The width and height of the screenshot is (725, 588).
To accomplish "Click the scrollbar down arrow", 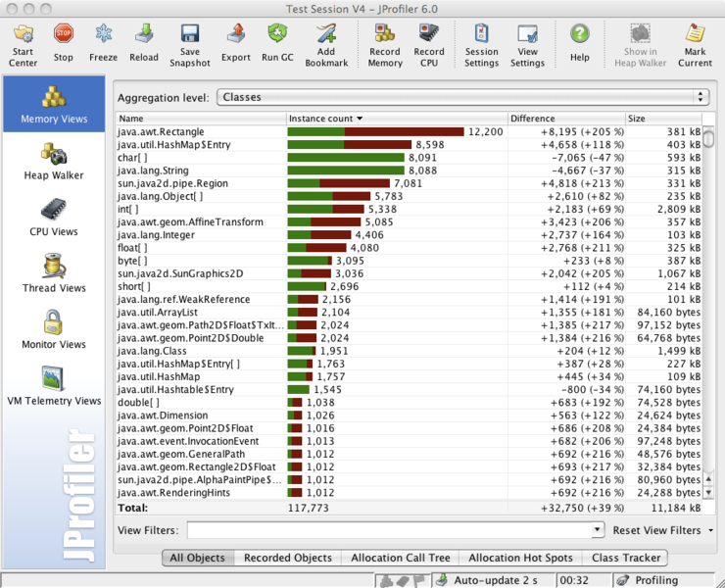I will [708, 493].
